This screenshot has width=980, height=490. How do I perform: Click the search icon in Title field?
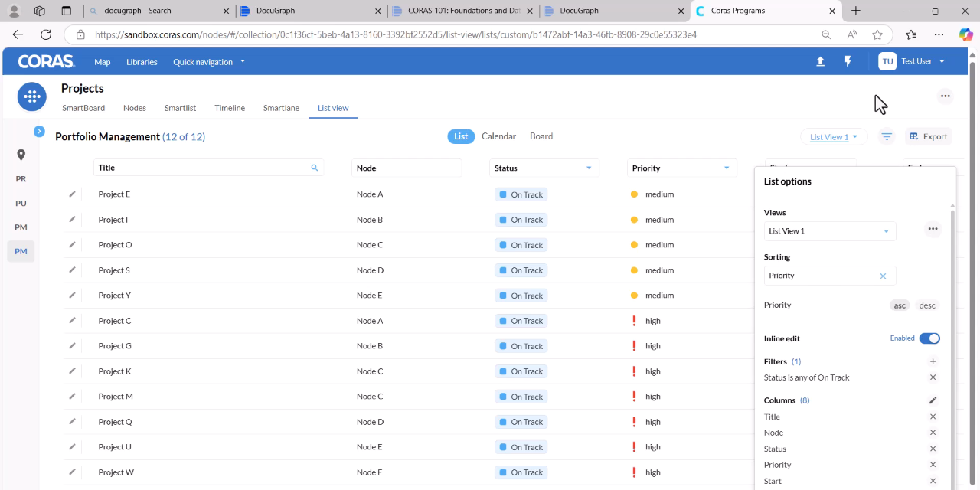click(314, 168)
